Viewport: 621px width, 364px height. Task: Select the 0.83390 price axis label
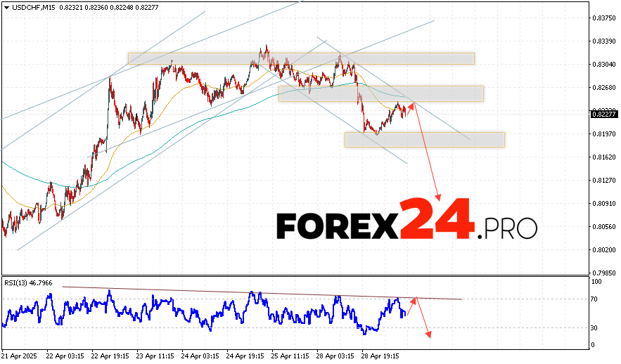pyautogui.click(x=604, y=41)
